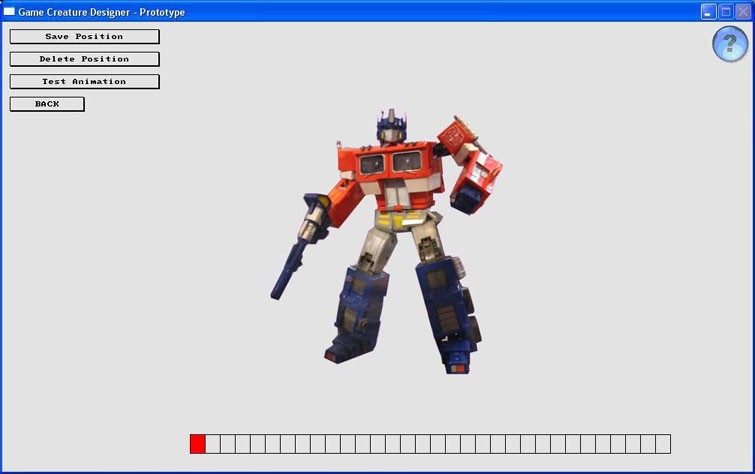Close the Game Creature Designer window
755x474 pixels.
click(x=742, y=12)
